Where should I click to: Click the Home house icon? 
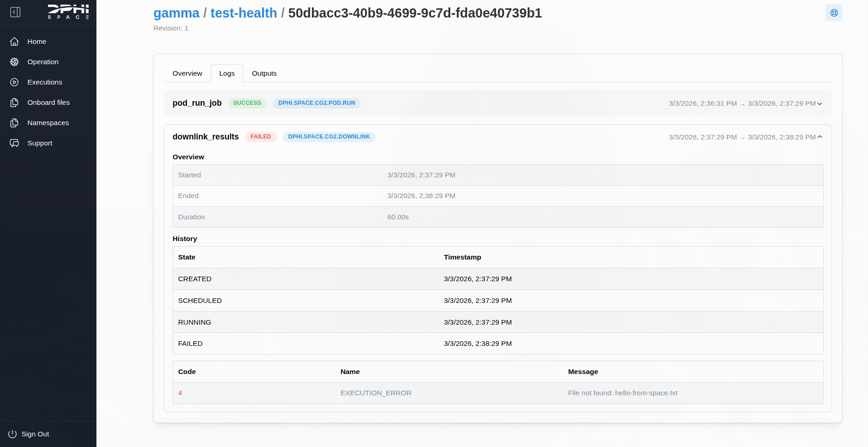click(x=14, y=42)
